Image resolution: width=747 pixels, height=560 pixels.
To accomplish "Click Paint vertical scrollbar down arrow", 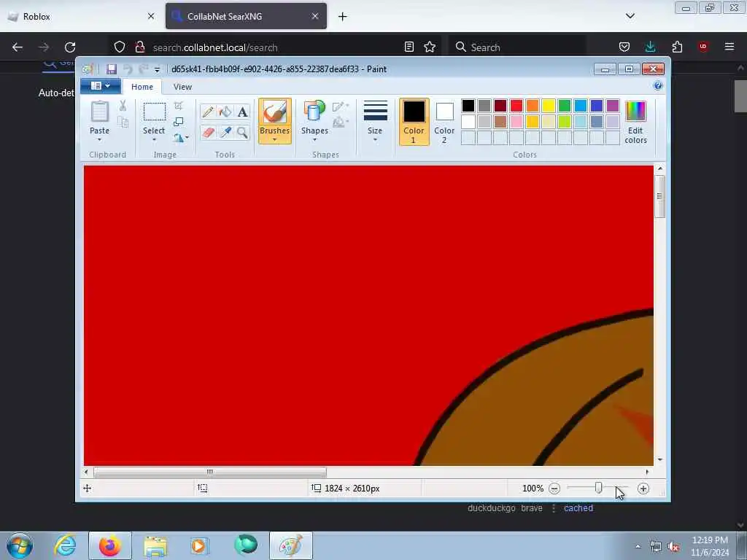I will (x=659, y=459).
